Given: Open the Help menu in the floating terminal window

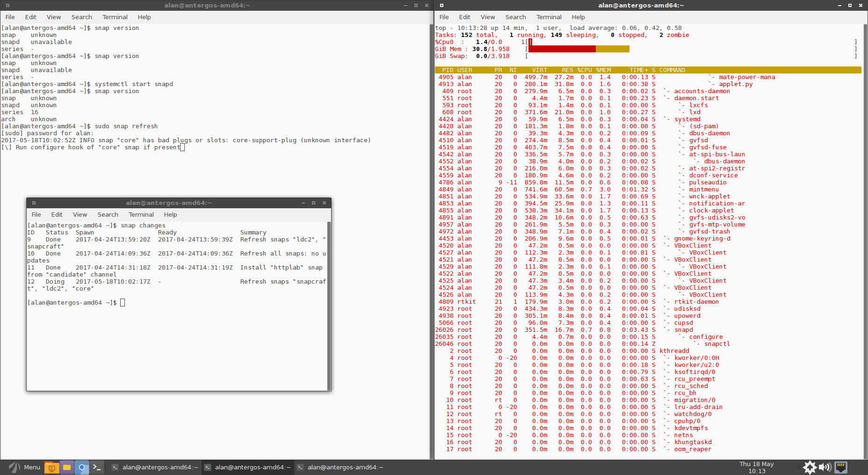Looking at the screenshot, I should click(x=170, y=214).
